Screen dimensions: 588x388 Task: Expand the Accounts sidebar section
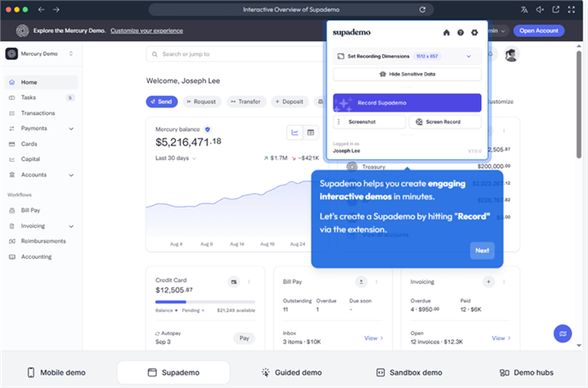[x=71, y=175]
